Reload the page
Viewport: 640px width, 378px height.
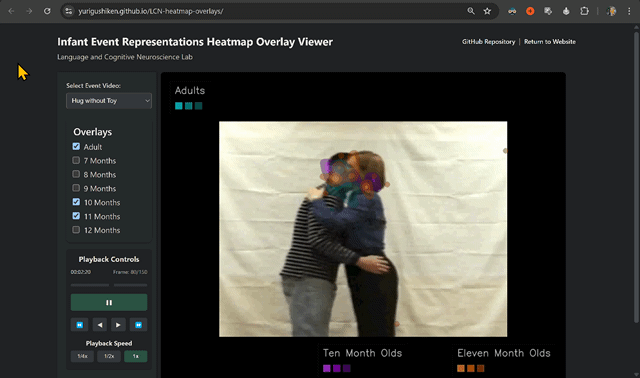pos(47,11)
